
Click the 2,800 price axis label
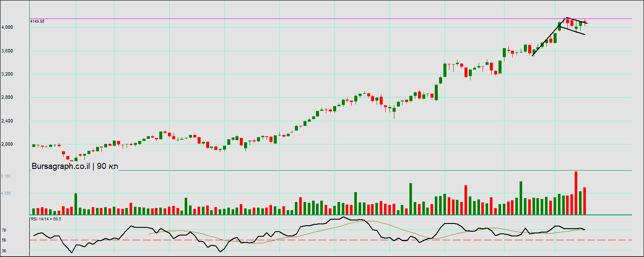(8, 97)
